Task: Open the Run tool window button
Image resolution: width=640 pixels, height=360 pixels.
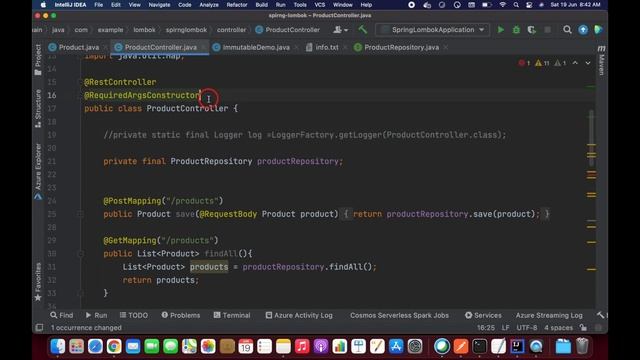Action: pos(96,316)
